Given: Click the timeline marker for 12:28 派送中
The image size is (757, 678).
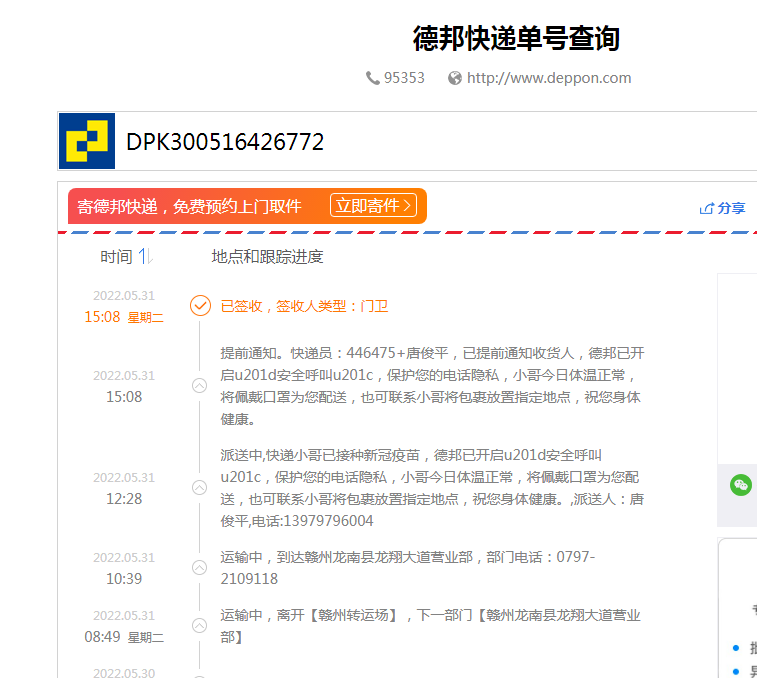Looking at the screenshot, I should (199, 488).
